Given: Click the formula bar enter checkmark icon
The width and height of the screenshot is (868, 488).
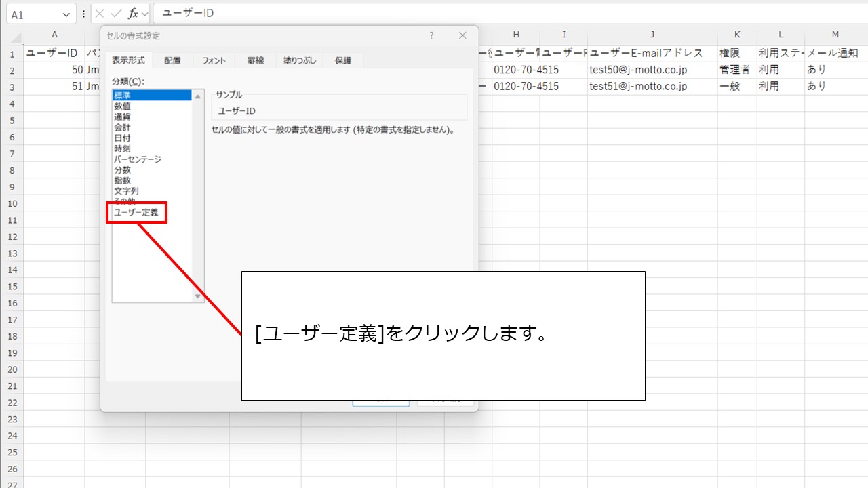Looking at the screenshot, I should 116,14.
